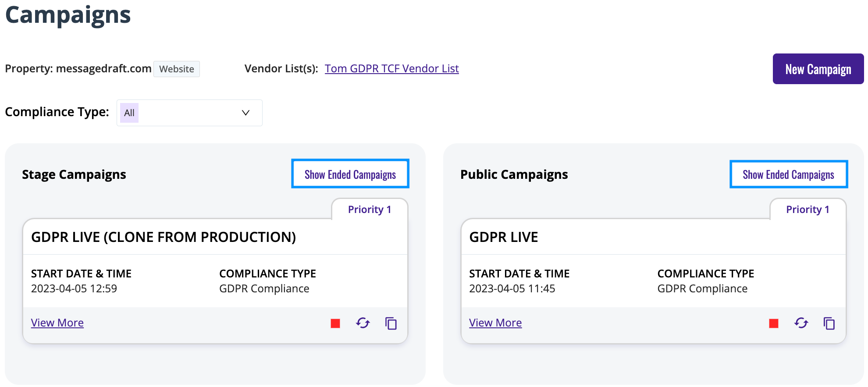Click GDPR Compliance value in the public card
The height and width of the screenshot is (387, 868).
[x=702, y=288]
